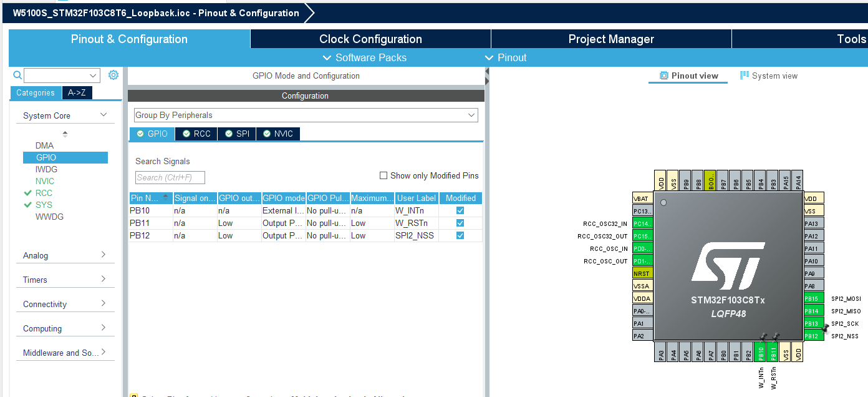Click the GPIO mode column header
The image size is (868, 397).
284,198
